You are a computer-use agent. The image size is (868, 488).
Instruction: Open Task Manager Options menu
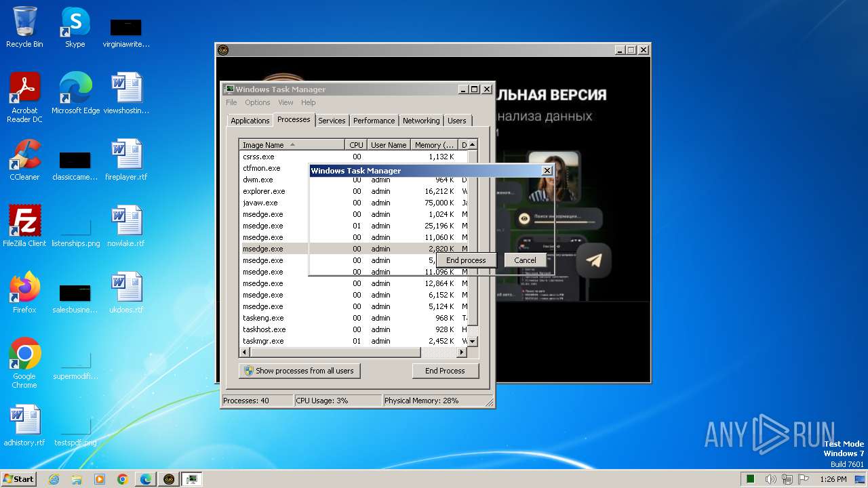click(258, 102)
